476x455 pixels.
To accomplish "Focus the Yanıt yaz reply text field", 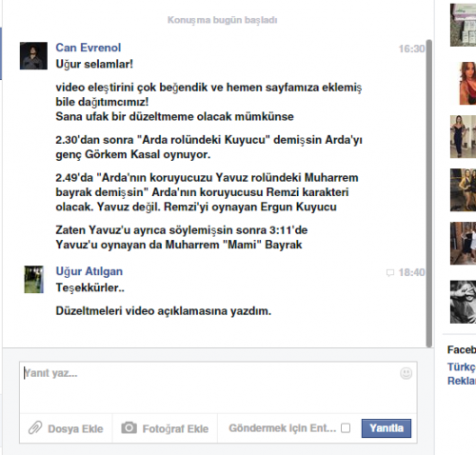I will point(218,387).
